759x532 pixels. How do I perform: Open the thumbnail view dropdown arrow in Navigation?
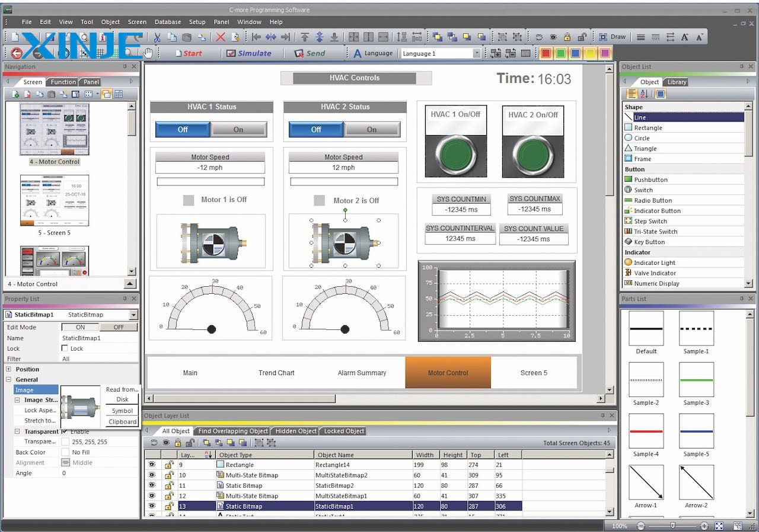tap(96, 94)
